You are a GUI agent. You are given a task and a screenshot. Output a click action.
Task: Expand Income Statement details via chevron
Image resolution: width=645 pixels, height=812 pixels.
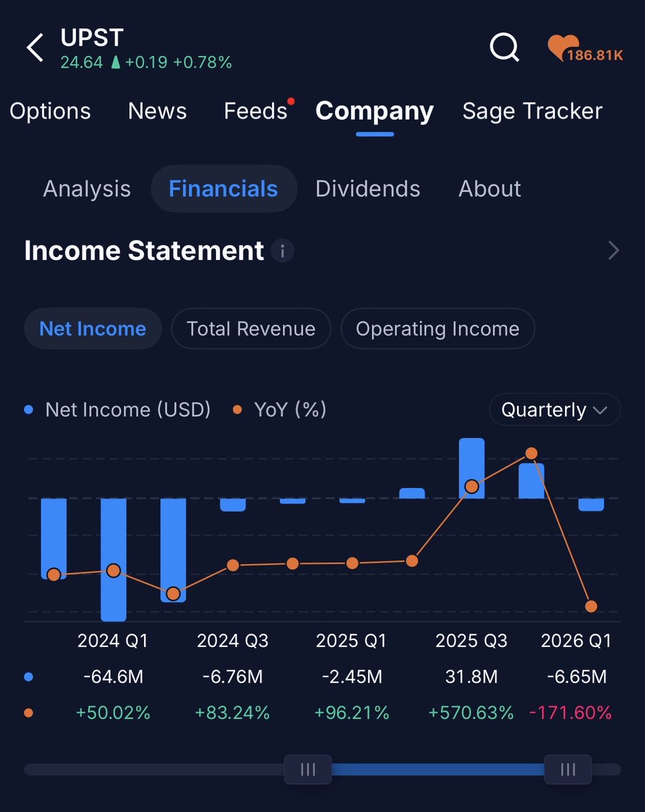[x=613, y=251]
